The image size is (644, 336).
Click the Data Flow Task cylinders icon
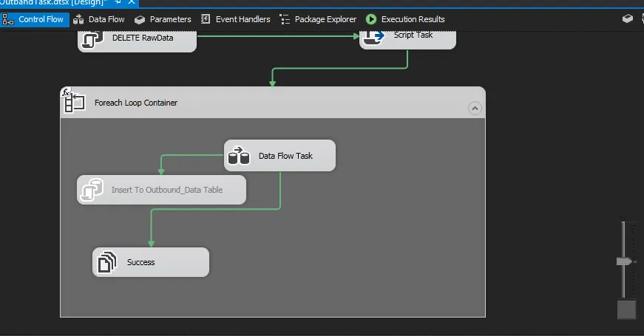[239, 156]
